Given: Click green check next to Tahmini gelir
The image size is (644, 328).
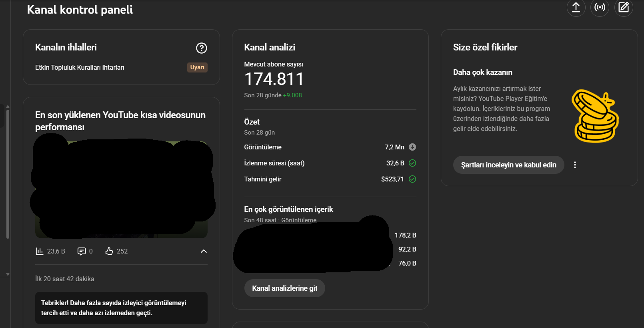Looking at the screenshot, I should (412, 179).
